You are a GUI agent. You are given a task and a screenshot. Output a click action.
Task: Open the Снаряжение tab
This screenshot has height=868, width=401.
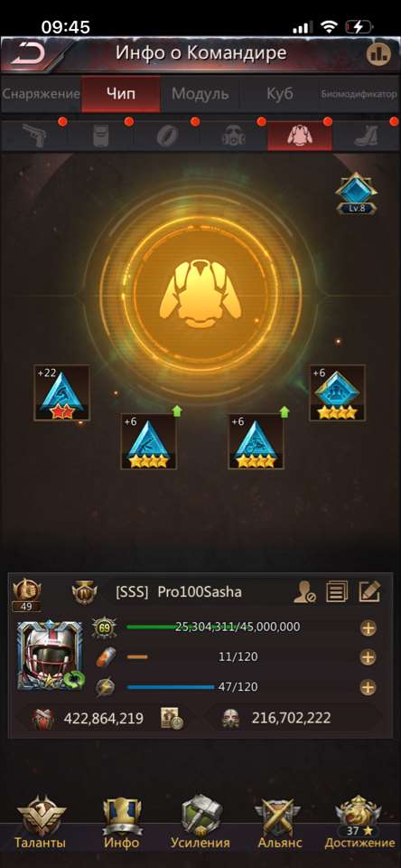coord(41,93)
